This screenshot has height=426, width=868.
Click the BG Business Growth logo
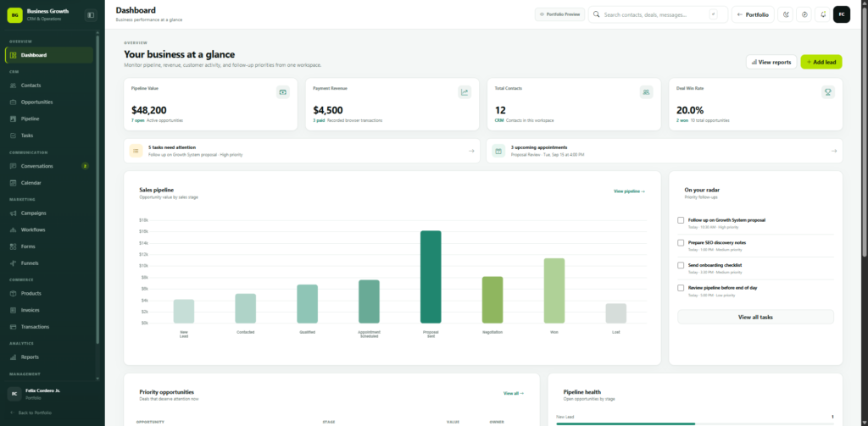tap(14, 15)
